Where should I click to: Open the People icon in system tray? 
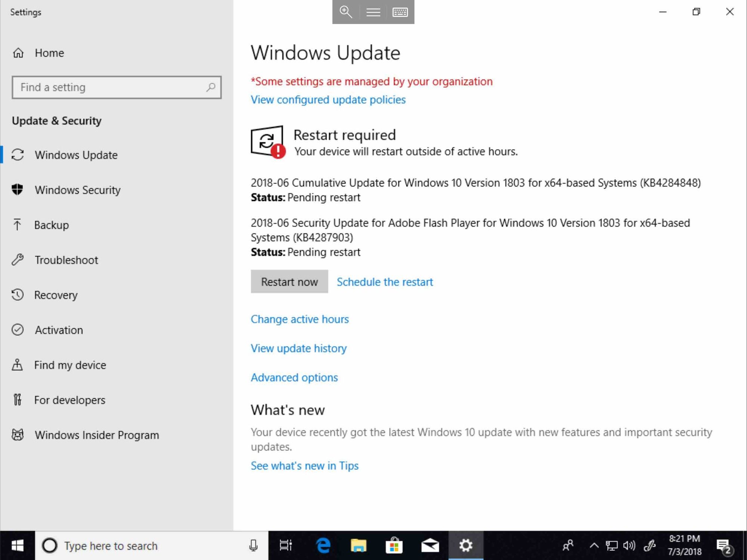[x=568, y=546]
